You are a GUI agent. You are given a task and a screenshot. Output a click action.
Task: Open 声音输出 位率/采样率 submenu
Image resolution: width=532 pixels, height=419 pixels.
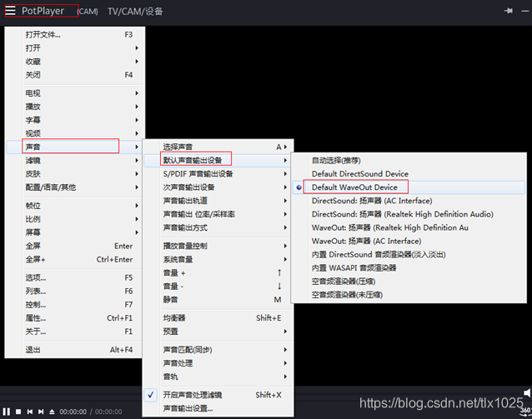(x=217, y=214)
